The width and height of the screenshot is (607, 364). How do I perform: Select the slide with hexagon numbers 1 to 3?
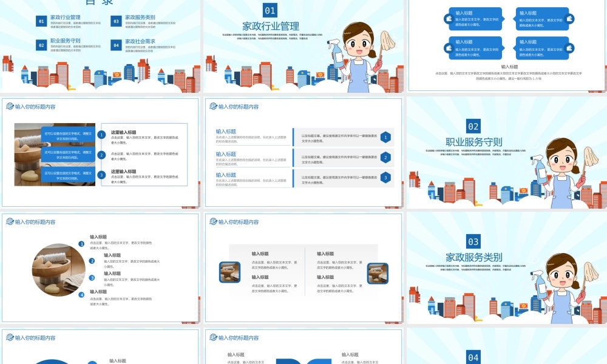[x=303, y=152]
